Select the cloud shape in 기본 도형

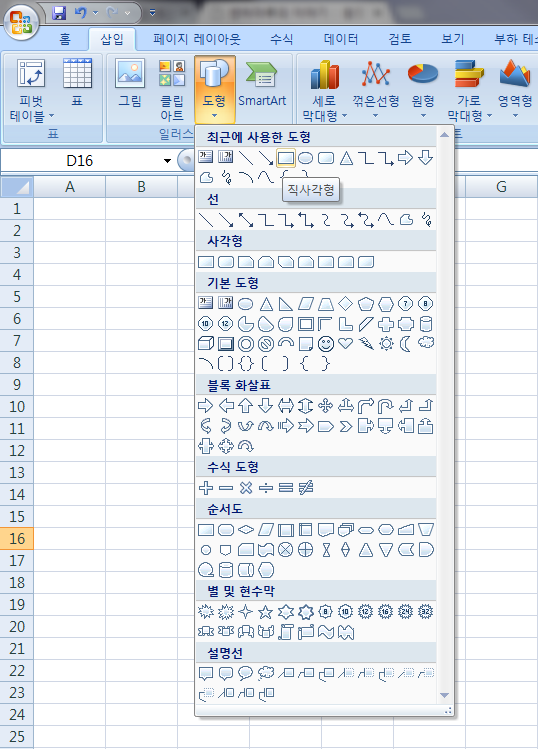[426, 343]
